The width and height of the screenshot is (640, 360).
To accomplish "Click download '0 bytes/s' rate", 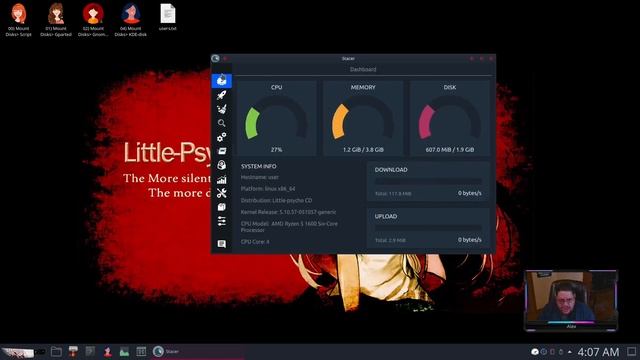I will 469,193.
